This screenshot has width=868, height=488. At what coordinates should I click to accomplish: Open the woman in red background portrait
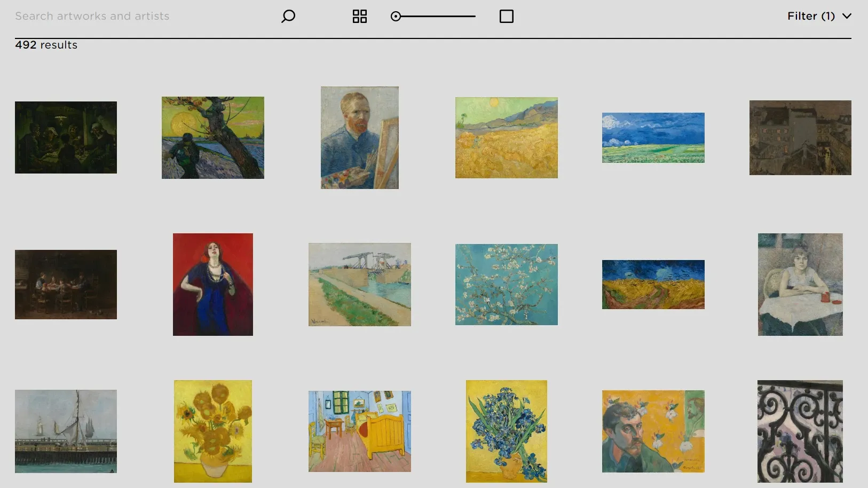click(x=212, y=284)
